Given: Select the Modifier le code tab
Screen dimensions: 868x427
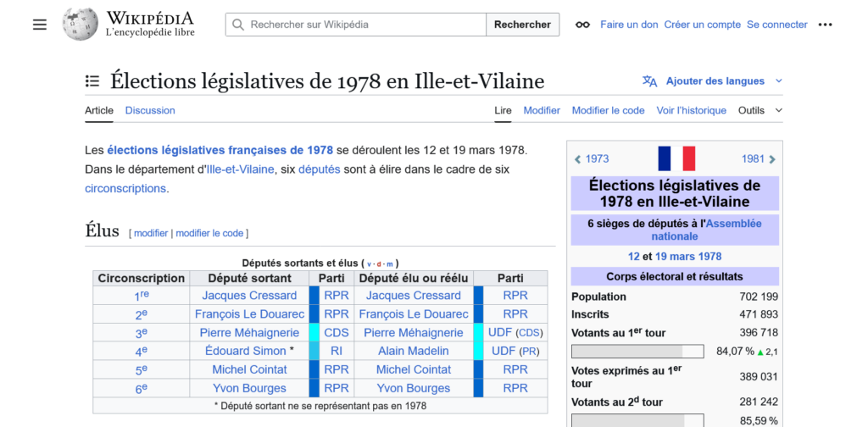Looking at the screenshot, I should pyautogui.click(x=608, y=110).
